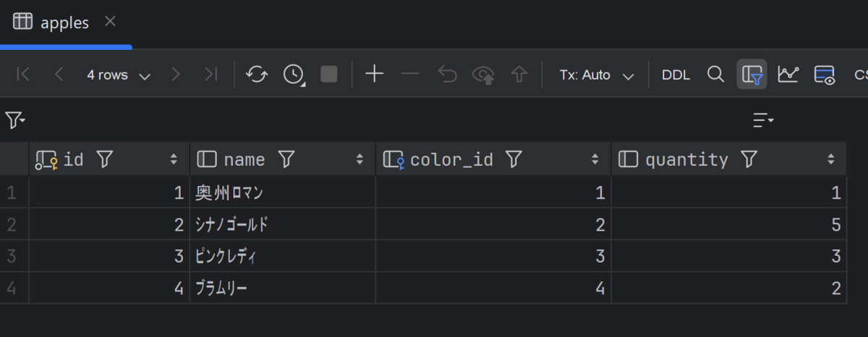This screenshot has width=868, height=337.
Task: Revert changes with the undo arrow icon
Action: (447, 74)
